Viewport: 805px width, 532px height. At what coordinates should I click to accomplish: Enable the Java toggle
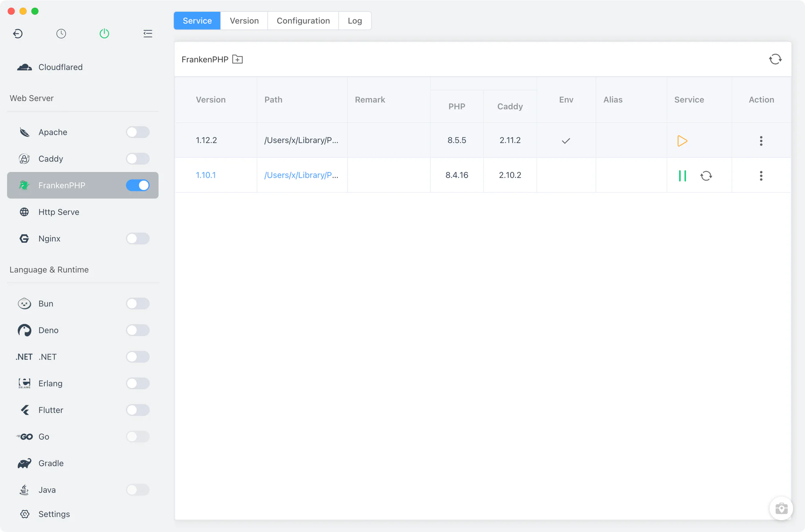[138, 490]
